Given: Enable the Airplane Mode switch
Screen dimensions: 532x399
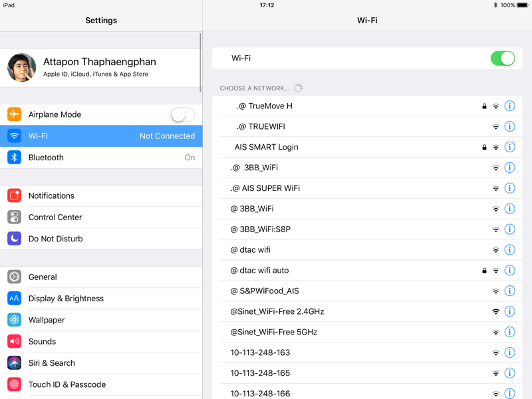Looking at the screenshot, I should pyautogui.click(x=182, y=114).
